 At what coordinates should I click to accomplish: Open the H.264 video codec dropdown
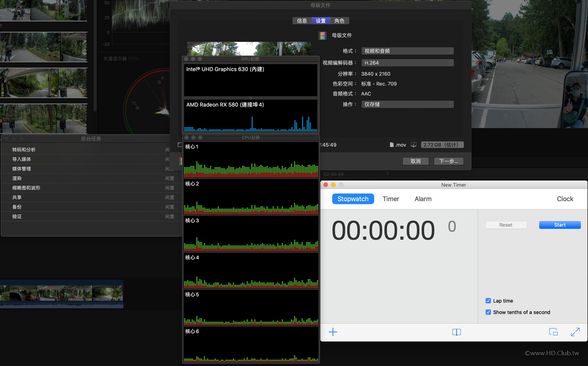(x=407, y=63)
